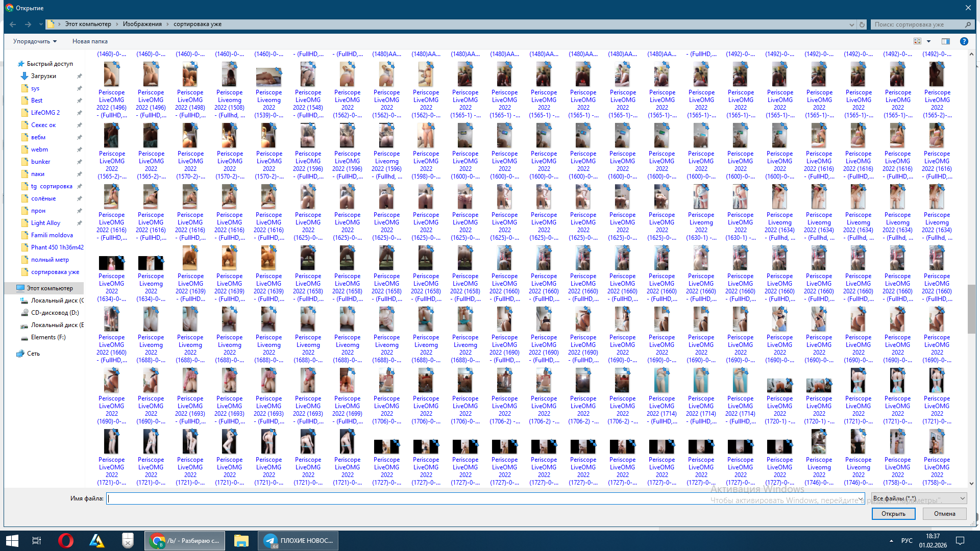This screenshot has width=980, height=551.
Task: Select Сеть network item
Action: 33,354
